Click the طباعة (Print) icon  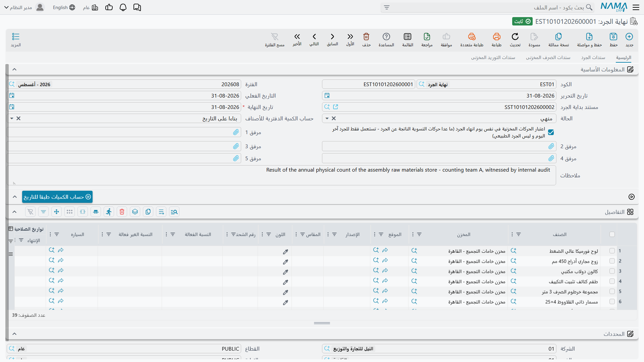497,37
